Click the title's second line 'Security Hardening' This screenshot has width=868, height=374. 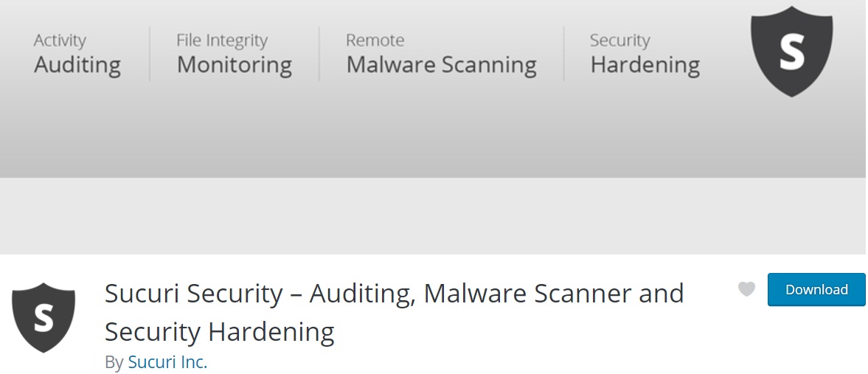pos(220,332)
